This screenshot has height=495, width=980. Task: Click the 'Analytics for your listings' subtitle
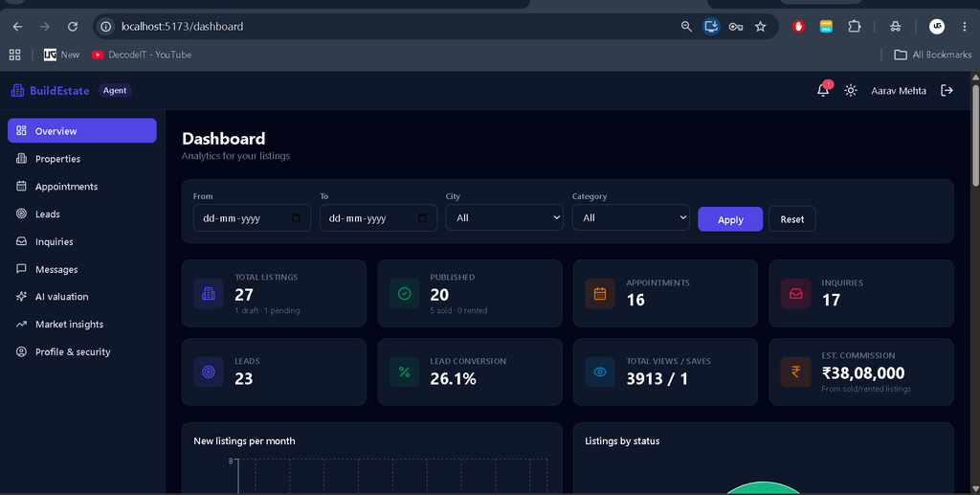(x=235, y=156)
